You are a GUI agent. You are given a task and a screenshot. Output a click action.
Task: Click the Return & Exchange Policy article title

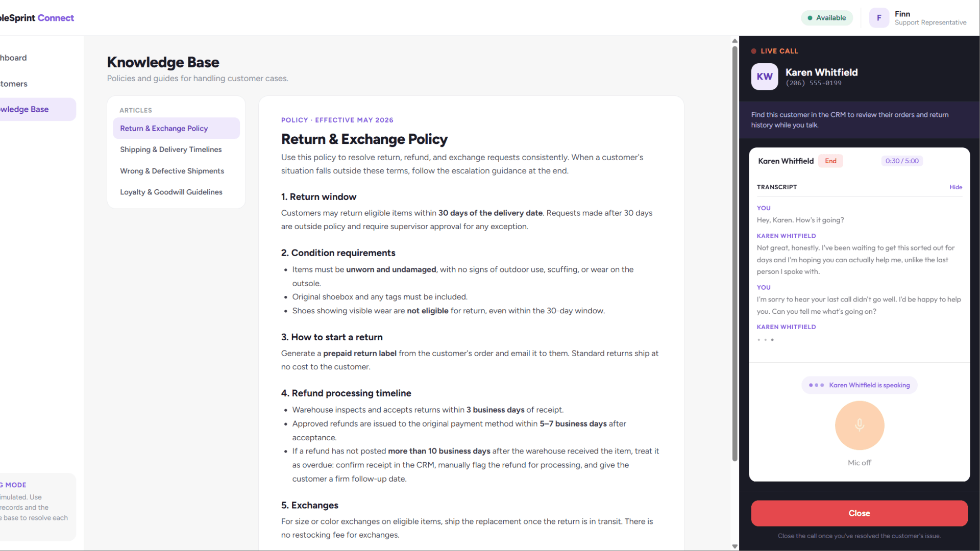pyautogui.click(x=364, y=139)
